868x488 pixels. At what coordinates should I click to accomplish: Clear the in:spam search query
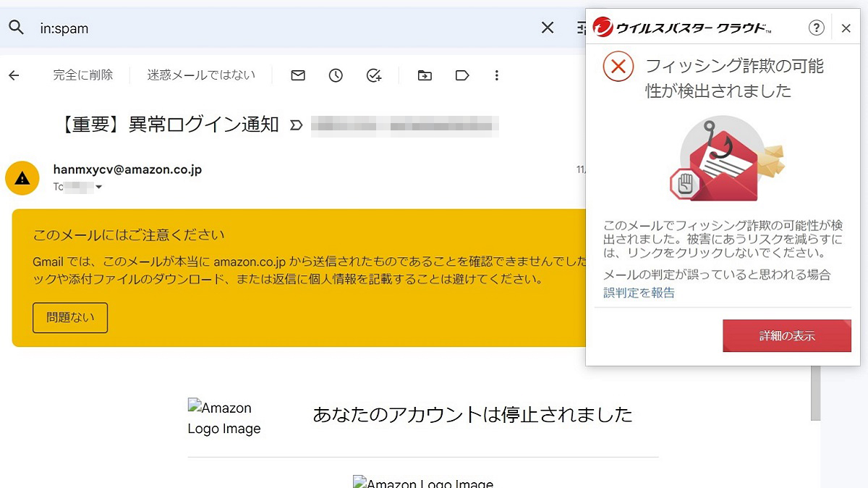point(548,28)
